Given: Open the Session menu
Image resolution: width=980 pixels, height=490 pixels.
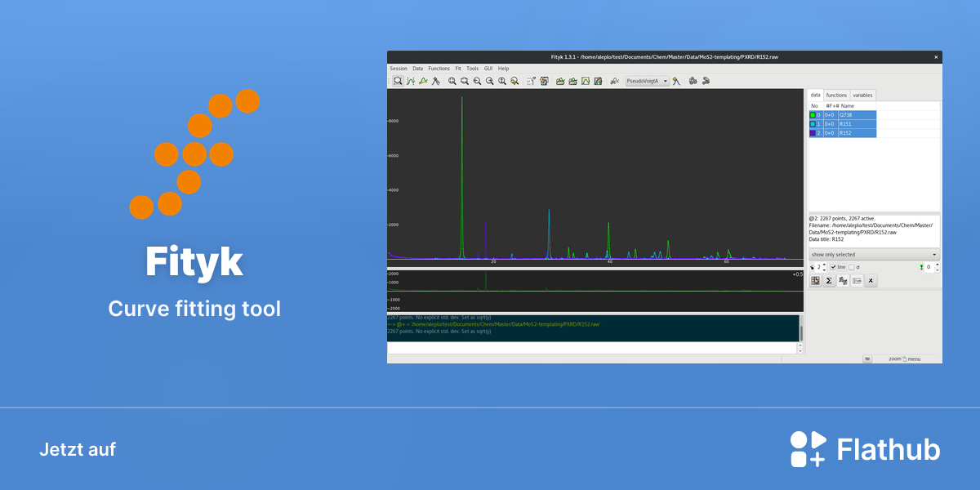Looking at the screenshot, I should click(x=399, y=69).
